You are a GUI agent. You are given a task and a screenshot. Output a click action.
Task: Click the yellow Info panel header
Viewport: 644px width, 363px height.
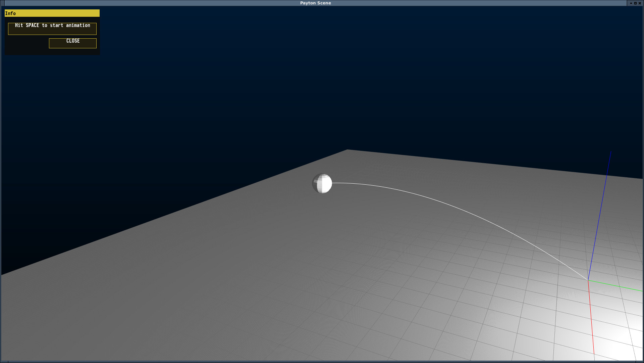[52, 13]
